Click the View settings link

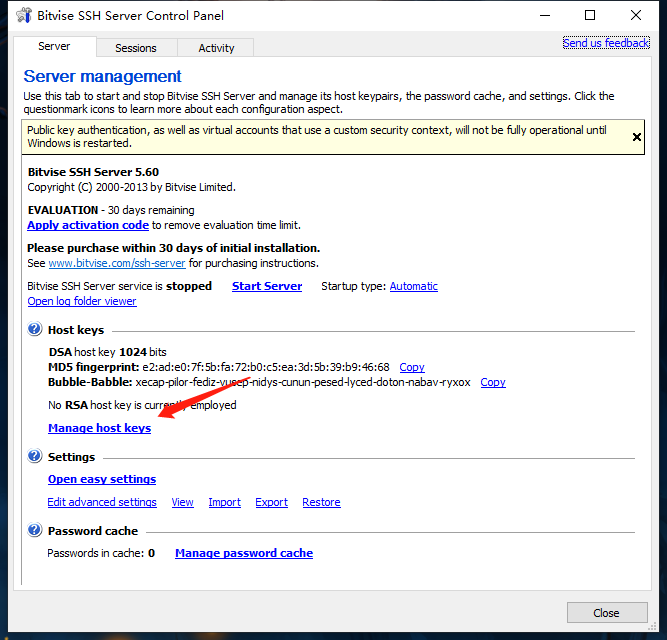182,502
